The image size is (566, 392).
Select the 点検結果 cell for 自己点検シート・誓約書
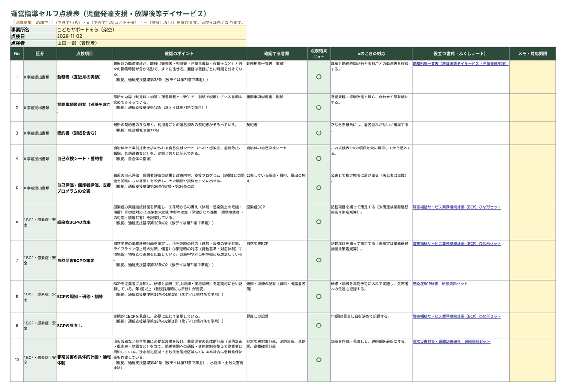319,158
